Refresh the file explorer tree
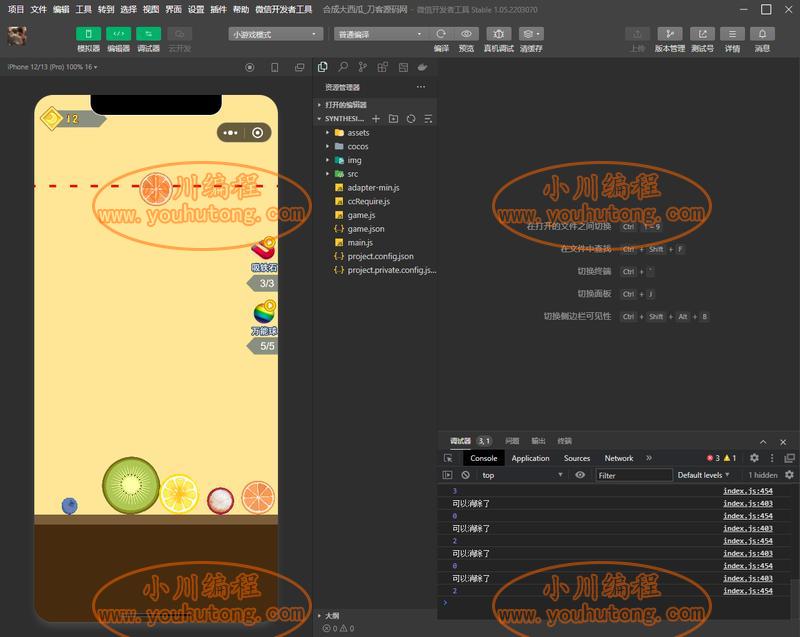 point(411,118)
